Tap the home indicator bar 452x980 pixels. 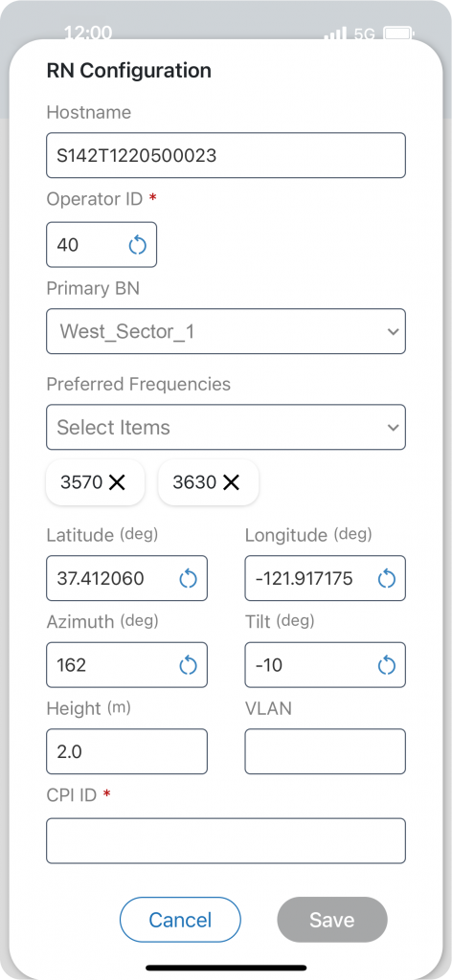(x=226, y=968)
